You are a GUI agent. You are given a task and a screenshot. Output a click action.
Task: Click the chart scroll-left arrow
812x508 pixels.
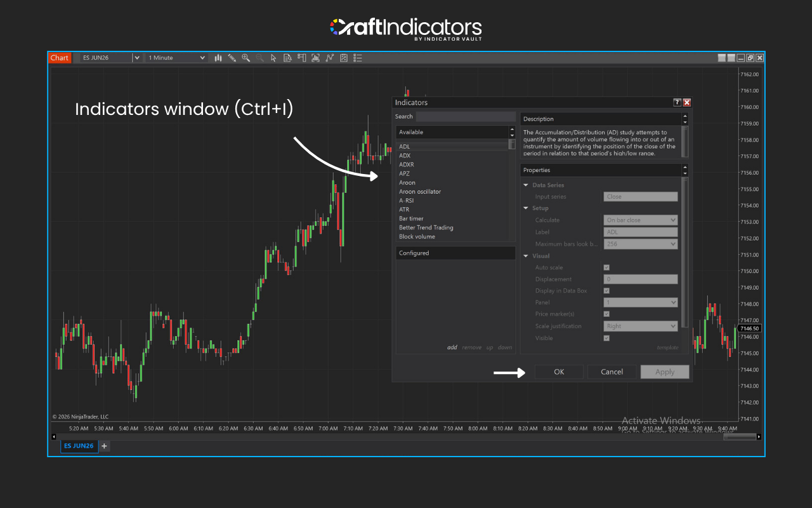pos(53,436)
